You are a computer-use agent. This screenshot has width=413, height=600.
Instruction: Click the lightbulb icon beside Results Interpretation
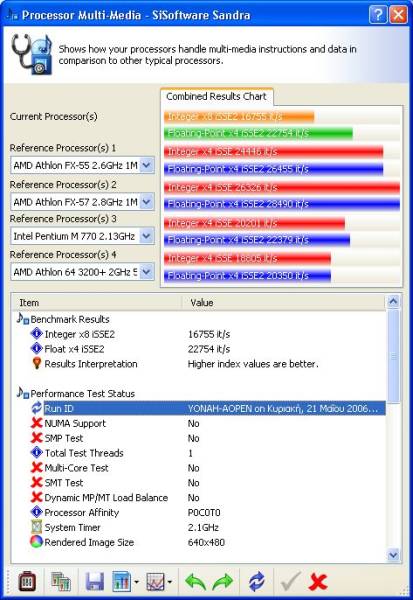pos(36,363)
